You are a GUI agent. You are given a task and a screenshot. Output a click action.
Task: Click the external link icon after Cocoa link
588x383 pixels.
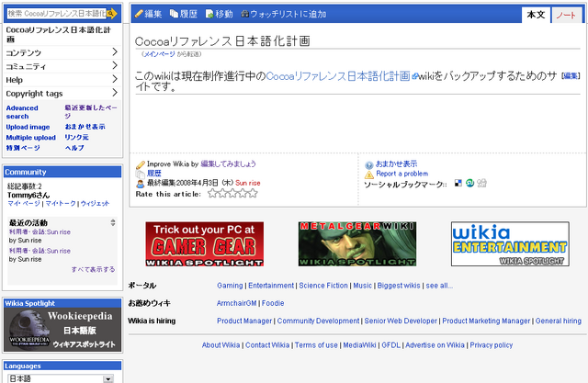point(414,76)
